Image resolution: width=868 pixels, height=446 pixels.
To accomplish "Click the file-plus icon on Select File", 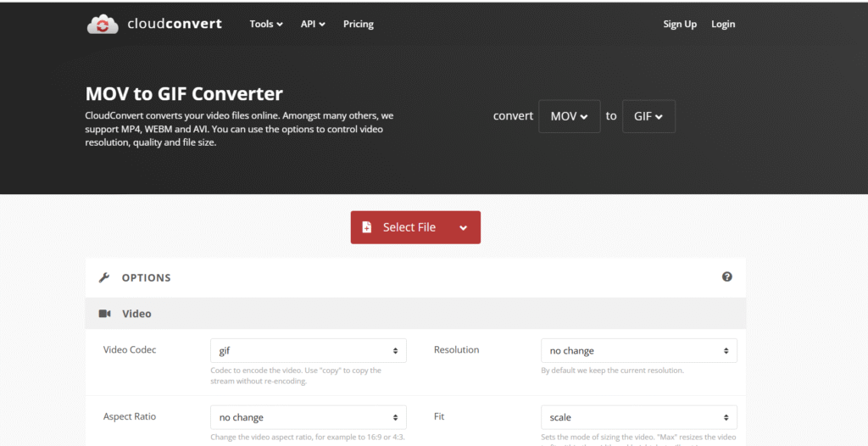I will pyautogui.click(x=366, y=227).
